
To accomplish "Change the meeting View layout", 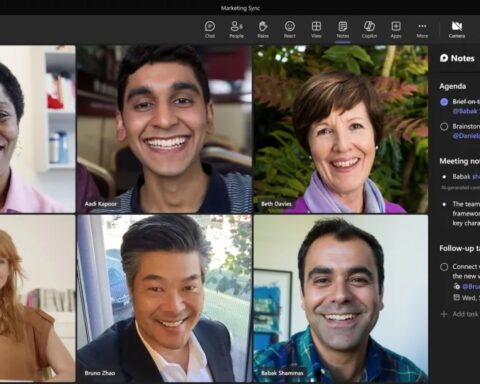I will point(316,29).
